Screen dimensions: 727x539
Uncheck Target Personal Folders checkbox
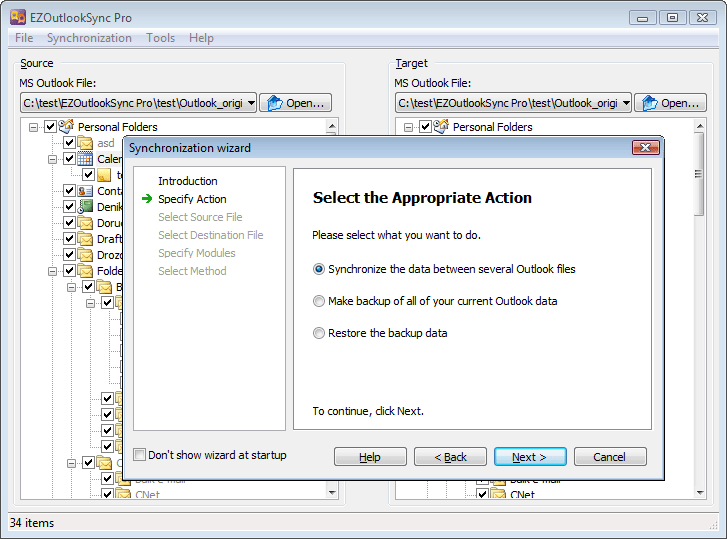425,127
